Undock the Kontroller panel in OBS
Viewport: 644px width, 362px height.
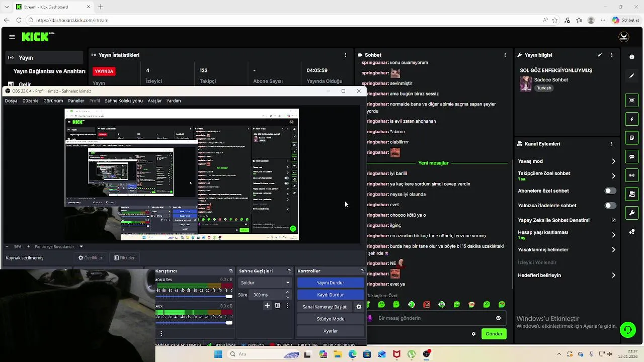[x=362, y=271]
